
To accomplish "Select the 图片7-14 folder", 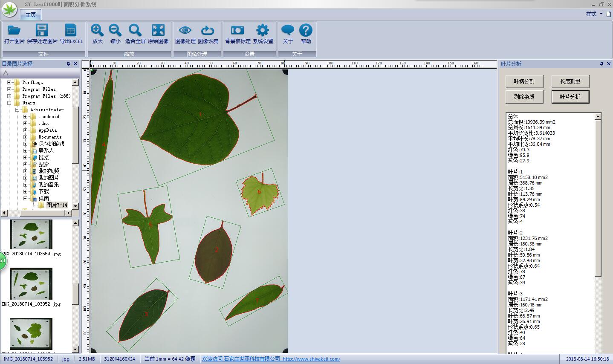I will [56, 205].
